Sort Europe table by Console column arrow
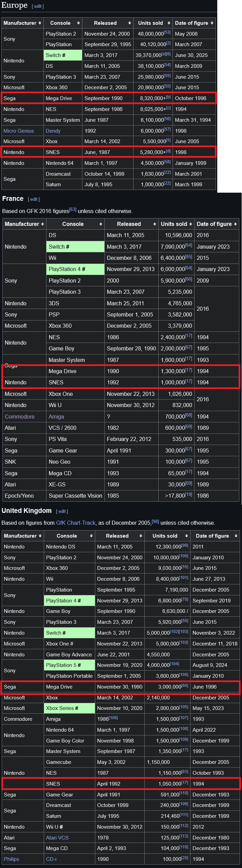 point(78,23)
